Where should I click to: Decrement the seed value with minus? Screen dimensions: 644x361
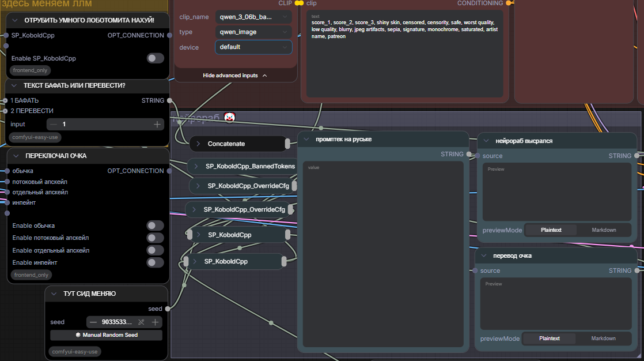[93, 322]
